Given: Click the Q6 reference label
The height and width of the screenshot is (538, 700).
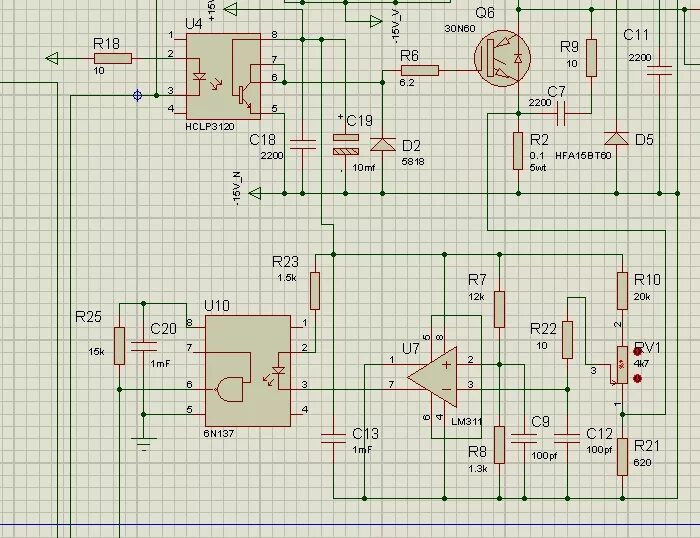Looking at the screenshot, I should click(485, 13).
